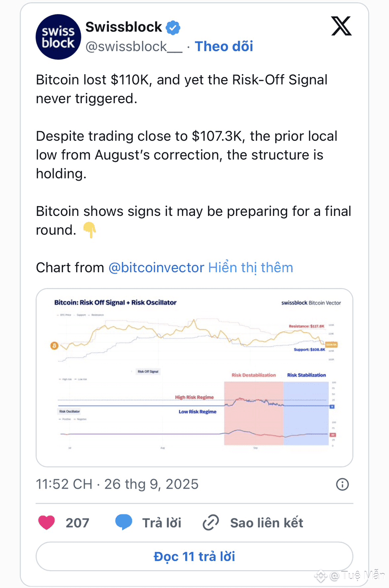Click the 207 likes count
This screenshot has width=389, height=588.
tap(78, 523)
